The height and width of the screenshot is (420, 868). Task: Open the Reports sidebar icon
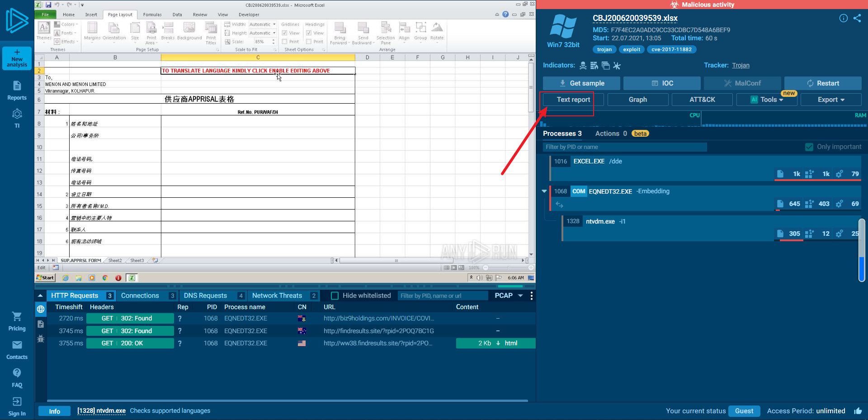click(17, 91)
